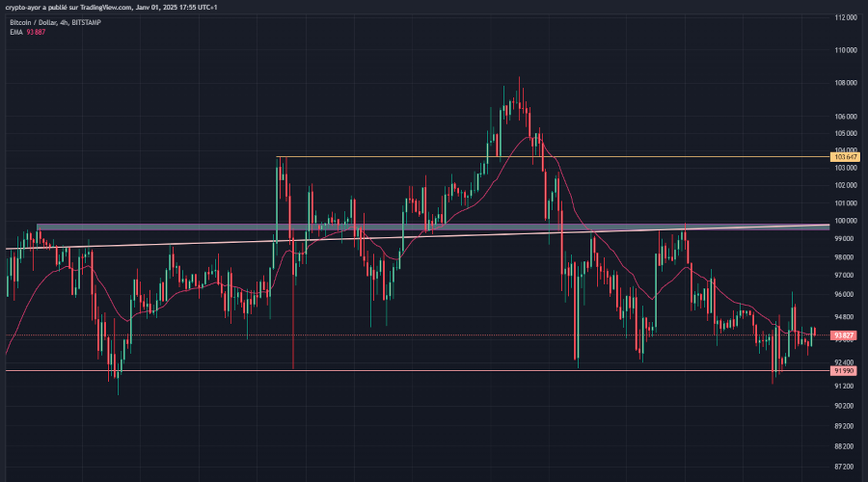
Task: Click the 102 000 price axis label
Action: (845, 184)
